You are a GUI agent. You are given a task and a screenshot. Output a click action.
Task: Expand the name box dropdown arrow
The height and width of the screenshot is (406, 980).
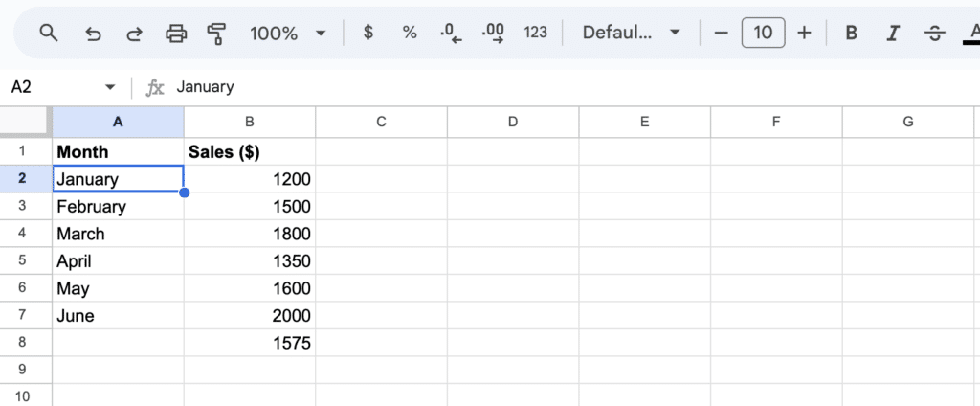click(110, 87)
